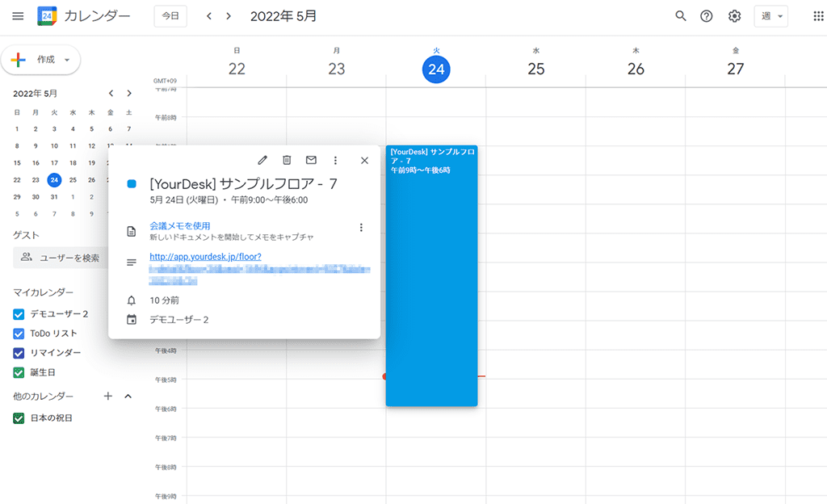This screenshot has height=504, width=827.
Task: Click the colorful plus icon on 作成
Action: coord(18,60)
